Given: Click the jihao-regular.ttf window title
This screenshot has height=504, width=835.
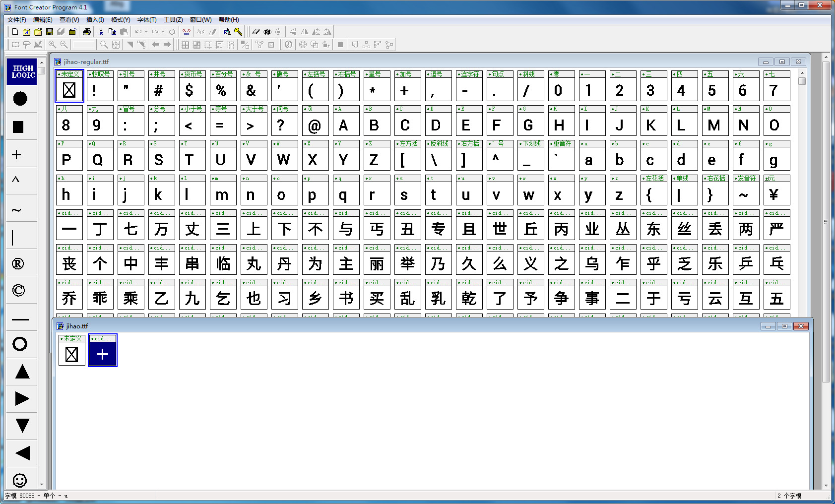Looking at the screenshot, I should coord(86,62).
